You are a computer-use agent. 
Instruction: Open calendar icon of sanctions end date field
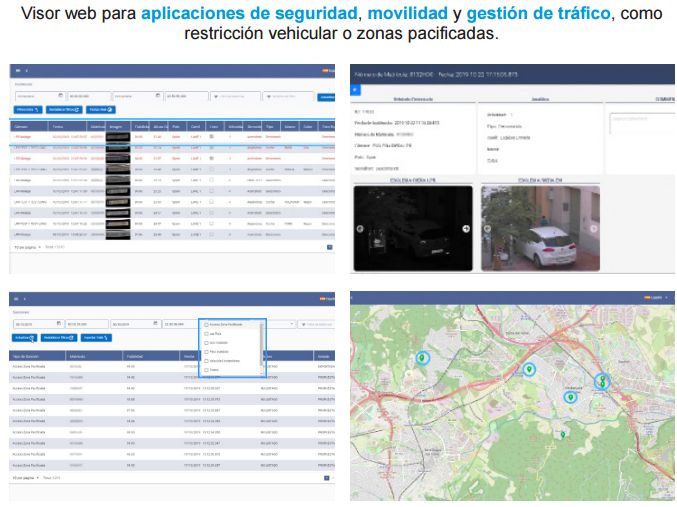click(x=155, y=323)
